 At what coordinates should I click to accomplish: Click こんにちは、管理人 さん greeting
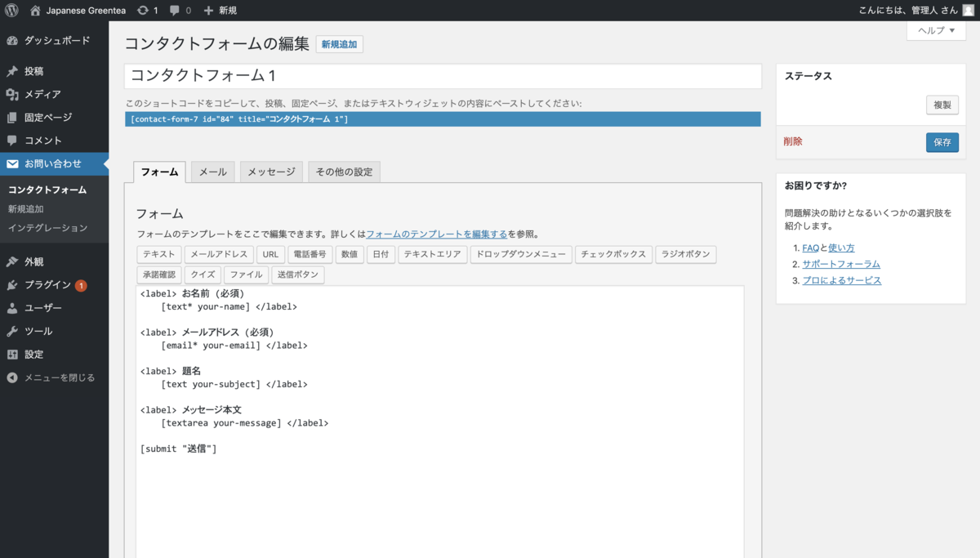pos(909,11)
